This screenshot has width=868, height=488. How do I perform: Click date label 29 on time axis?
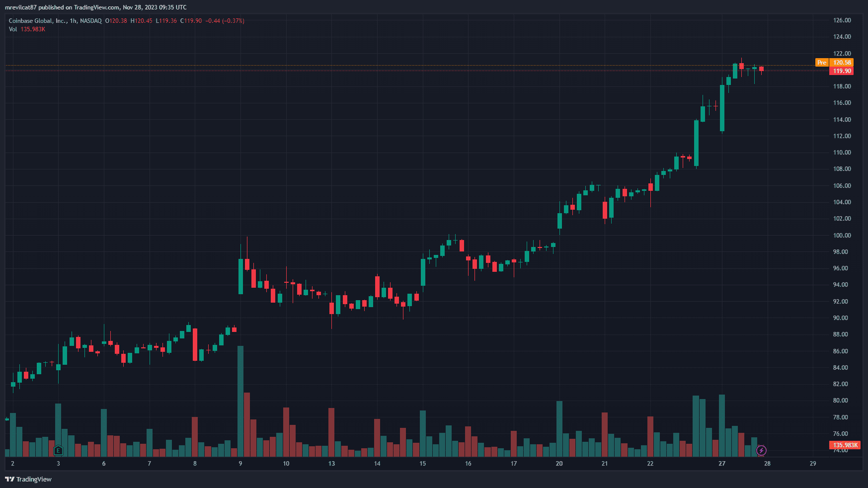coord(813,464)
